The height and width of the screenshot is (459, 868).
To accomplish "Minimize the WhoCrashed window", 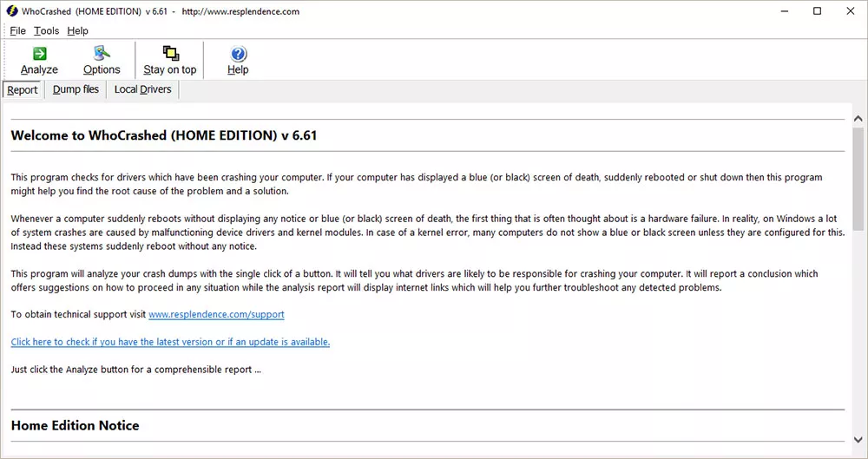I will 785,11.
